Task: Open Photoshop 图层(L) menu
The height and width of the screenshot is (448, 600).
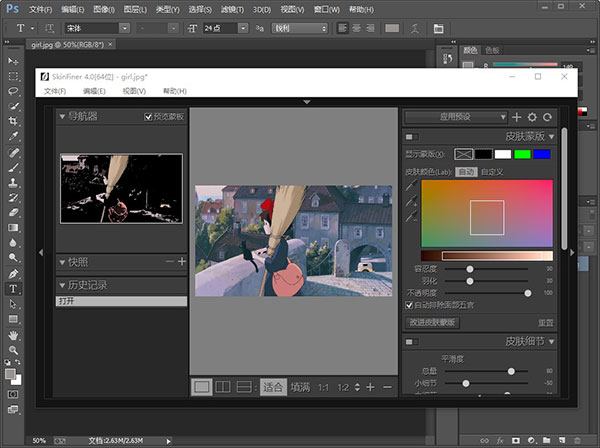Action: [x=135, y=10]
